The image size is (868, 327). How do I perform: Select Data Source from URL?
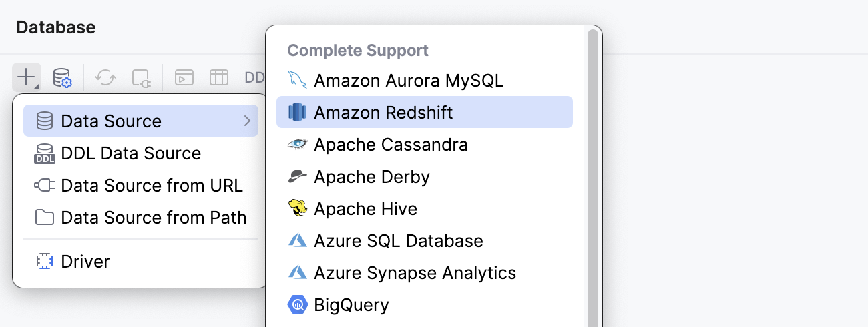click(152, 186)
